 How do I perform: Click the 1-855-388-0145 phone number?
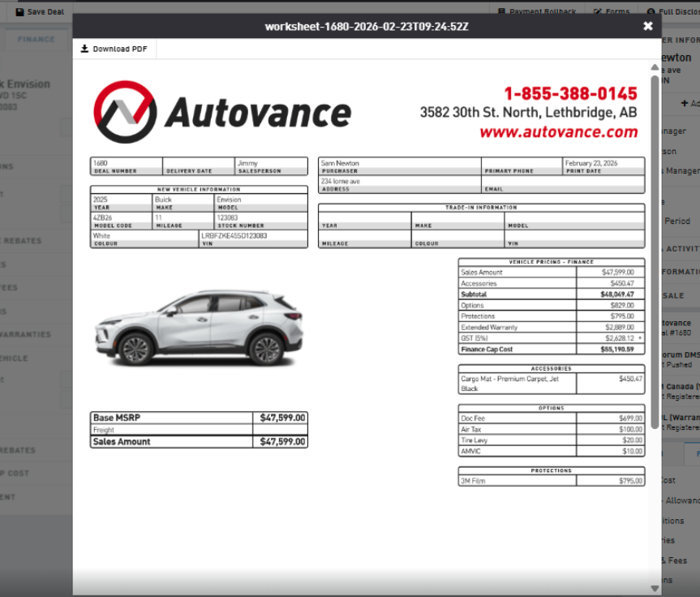[570, 93]
